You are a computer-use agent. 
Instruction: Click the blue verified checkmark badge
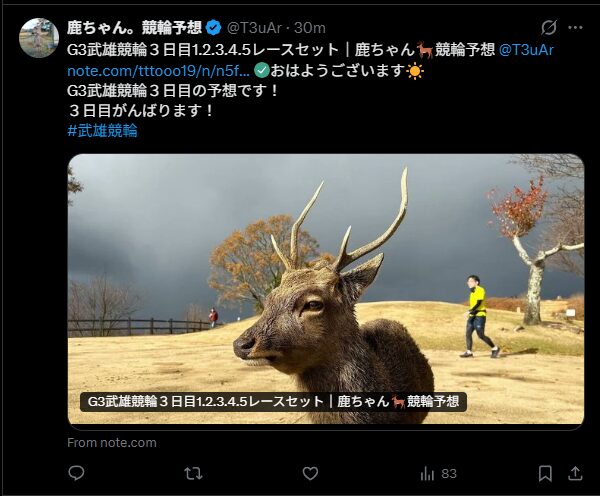213,28
